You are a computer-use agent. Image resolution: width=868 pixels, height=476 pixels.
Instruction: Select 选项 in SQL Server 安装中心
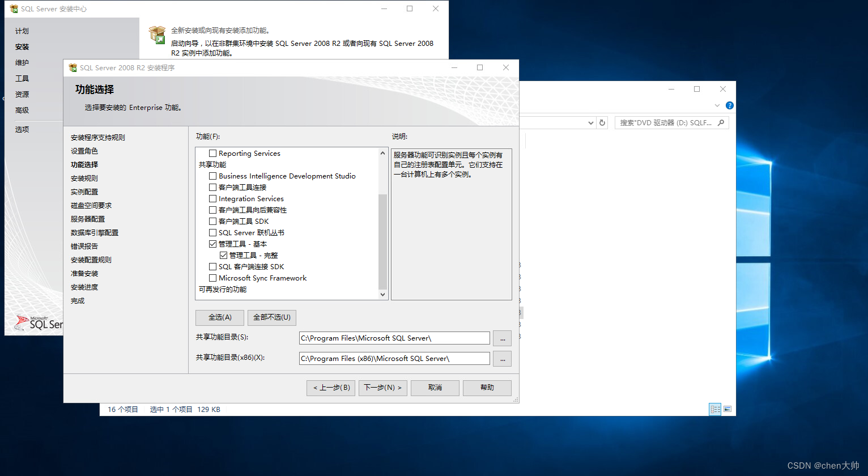(22, 130)
